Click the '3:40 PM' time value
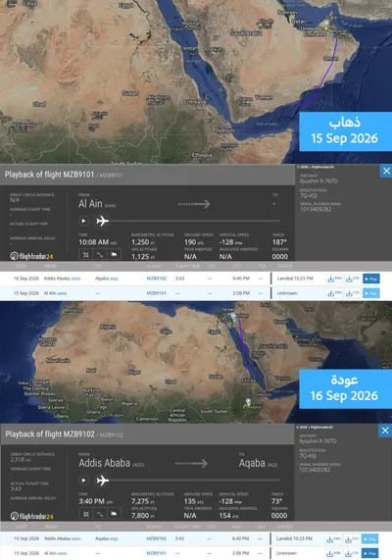The width and height of the screenshot is (392, 560). 91,501
